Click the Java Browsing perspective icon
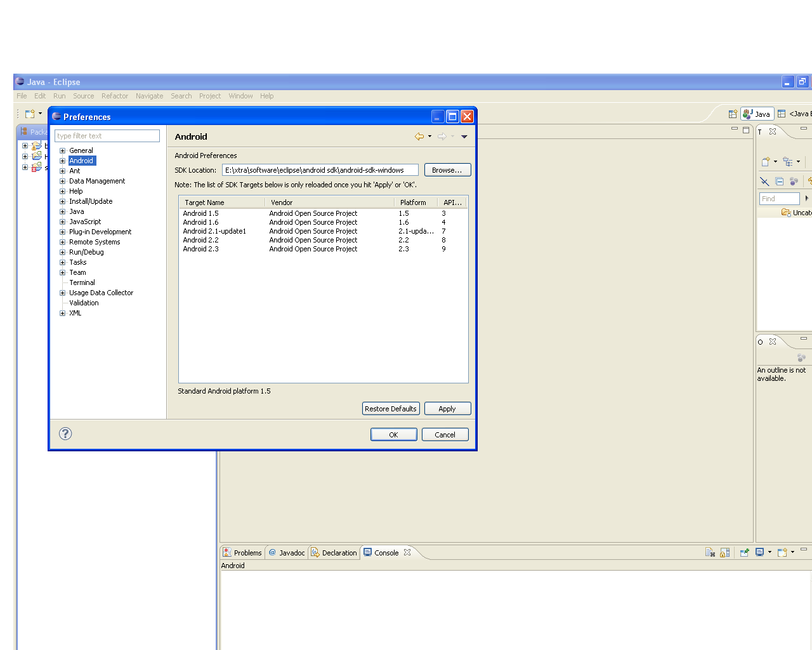This screenshot has height=650, width=812. pos(782,114)
